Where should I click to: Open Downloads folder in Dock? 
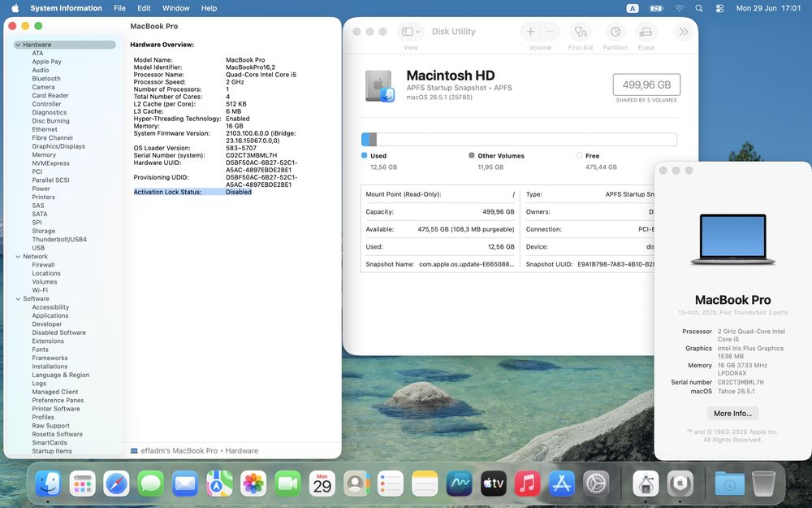click(x=730, y=484)
